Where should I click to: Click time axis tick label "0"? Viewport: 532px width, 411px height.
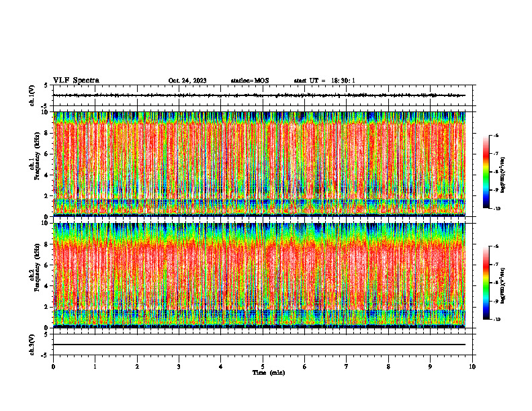tap(53, 367)
